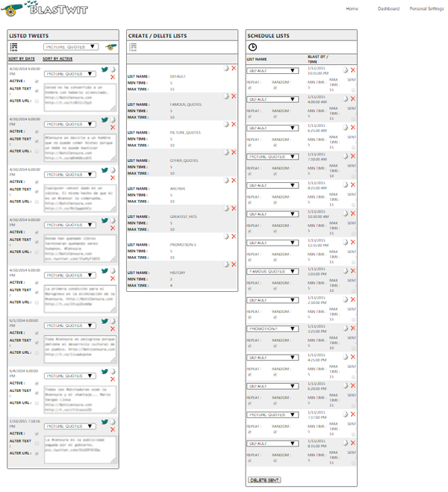Edit the 6/4/2014 tweet
The width and height of the screenshot is (448, 492).
(x=113, y=372)
